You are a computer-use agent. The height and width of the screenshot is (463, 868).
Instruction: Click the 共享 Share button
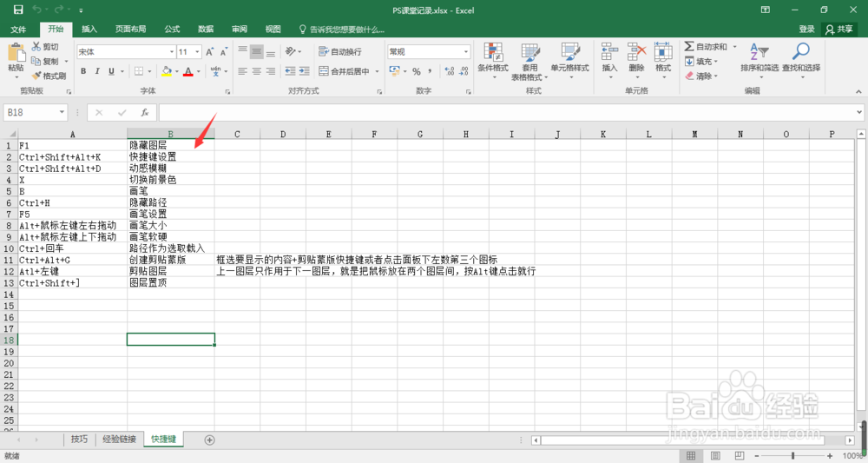click(x=839, y=29)
